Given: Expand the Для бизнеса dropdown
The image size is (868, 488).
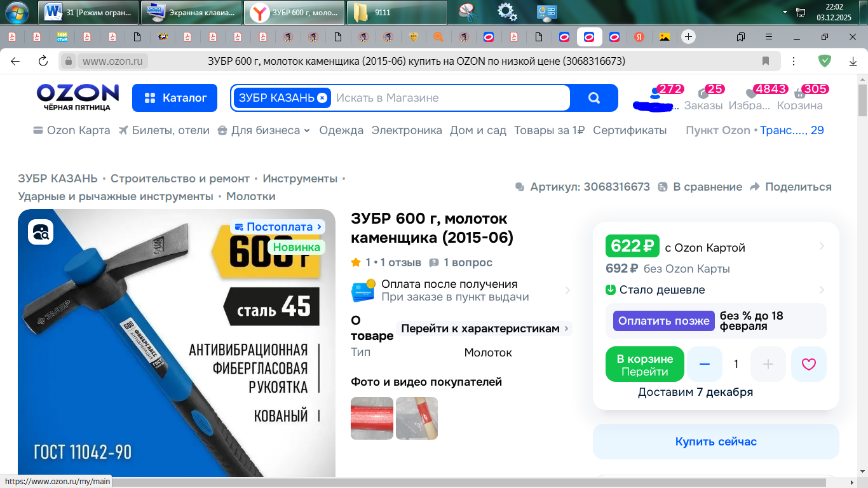Looking at the screenshot, I should click(x=263, y=130).
